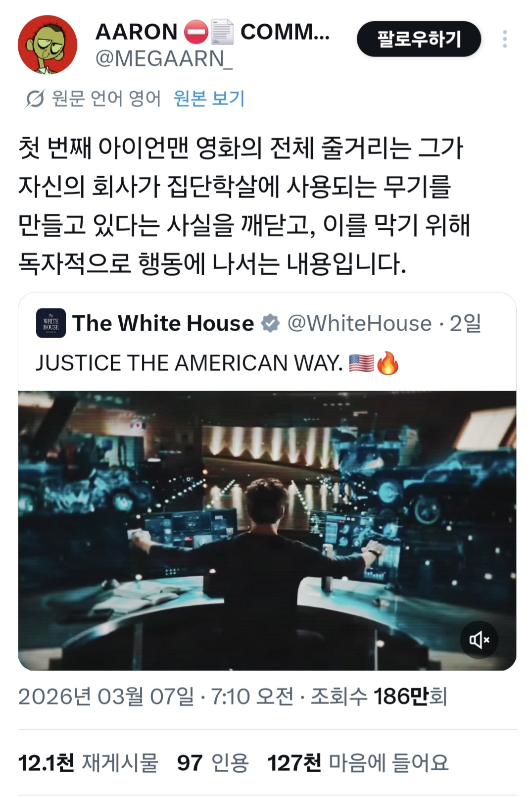Open AARON's profile avatar
The image size is (532, 798).
point(48,45)
